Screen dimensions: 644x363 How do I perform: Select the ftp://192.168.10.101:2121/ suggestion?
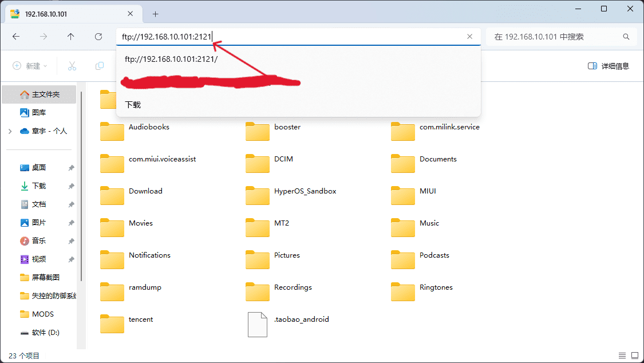point(171,59)
